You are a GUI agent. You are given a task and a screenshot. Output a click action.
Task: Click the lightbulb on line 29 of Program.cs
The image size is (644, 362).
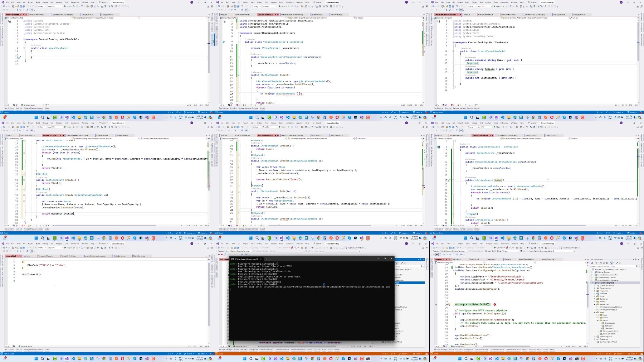point(450,304)
